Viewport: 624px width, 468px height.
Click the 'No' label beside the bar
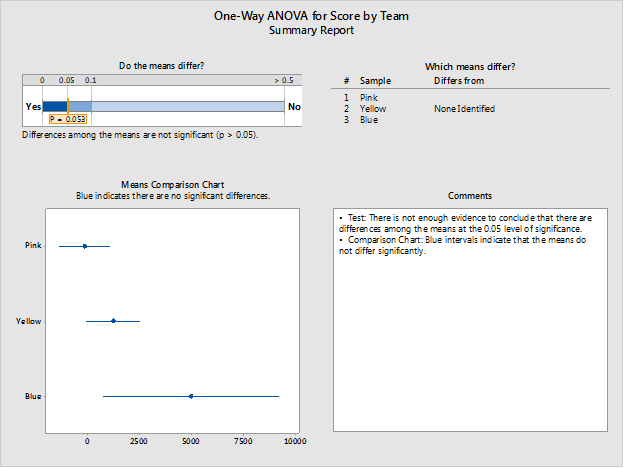(294, 107)
